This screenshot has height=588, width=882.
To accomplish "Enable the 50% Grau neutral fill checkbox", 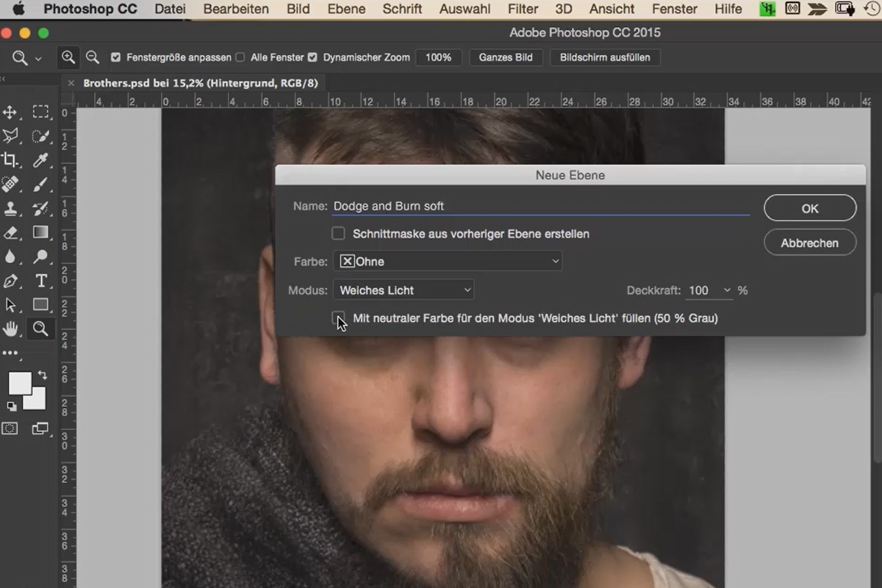I will coord(339,318).
